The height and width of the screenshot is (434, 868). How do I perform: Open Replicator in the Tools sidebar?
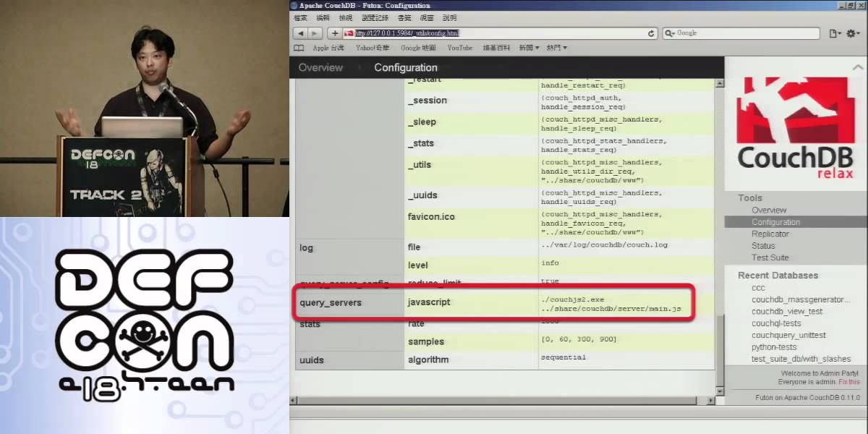pos(770,234)
